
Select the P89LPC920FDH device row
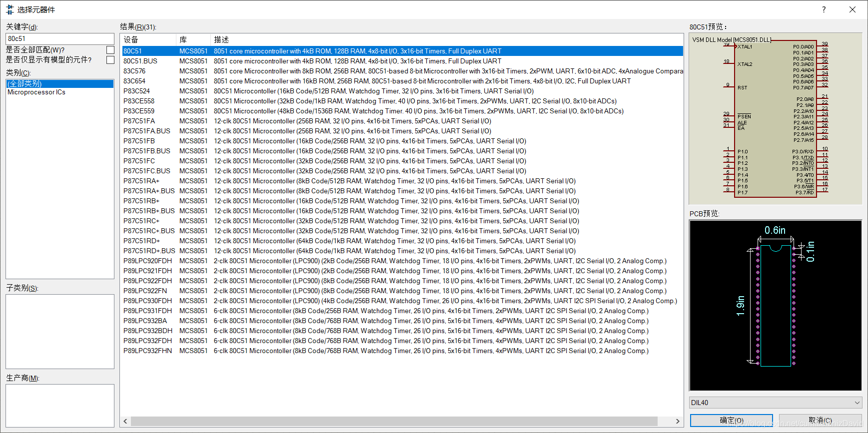[402, 261]
